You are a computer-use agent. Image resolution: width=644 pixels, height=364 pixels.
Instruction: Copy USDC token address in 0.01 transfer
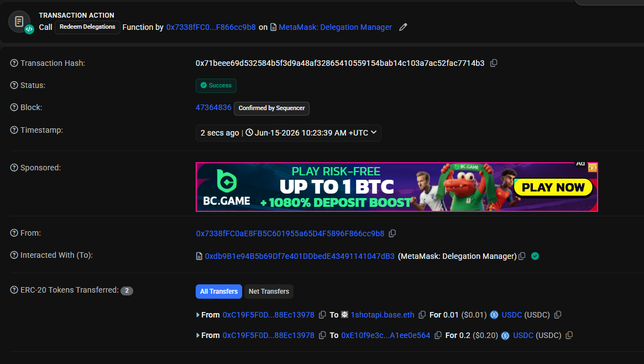pos(557,315)
